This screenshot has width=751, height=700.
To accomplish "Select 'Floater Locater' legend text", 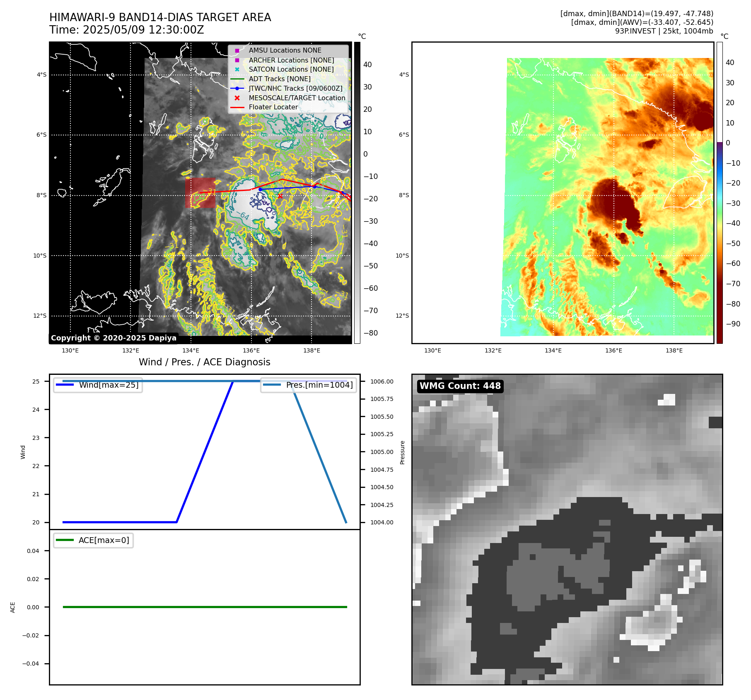I will (x=273, y=107).
